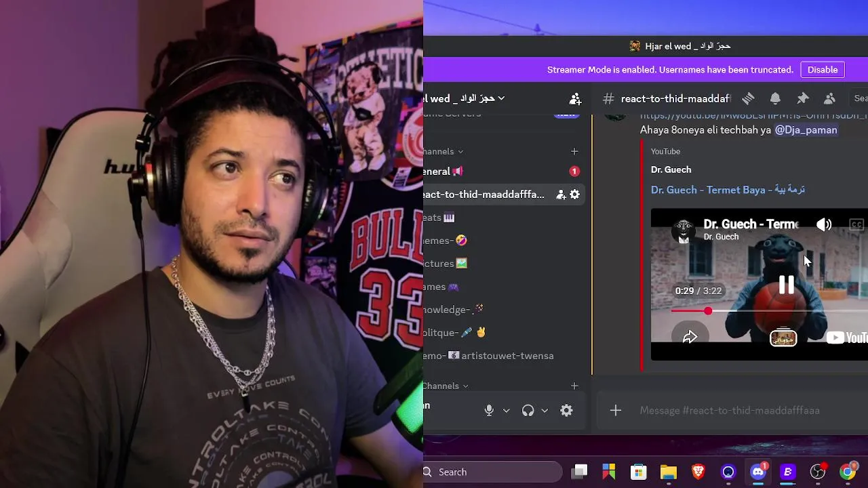Deafen with the headphones button

pyautogui.click(x=528, y=410)
